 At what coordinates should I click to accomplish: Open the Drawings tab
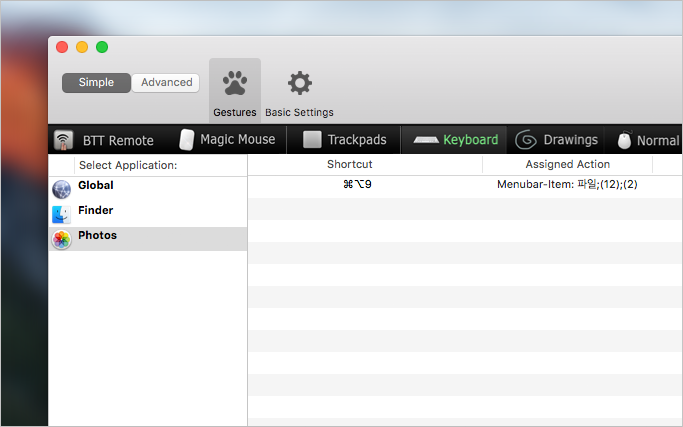click(x=571, y=139)
